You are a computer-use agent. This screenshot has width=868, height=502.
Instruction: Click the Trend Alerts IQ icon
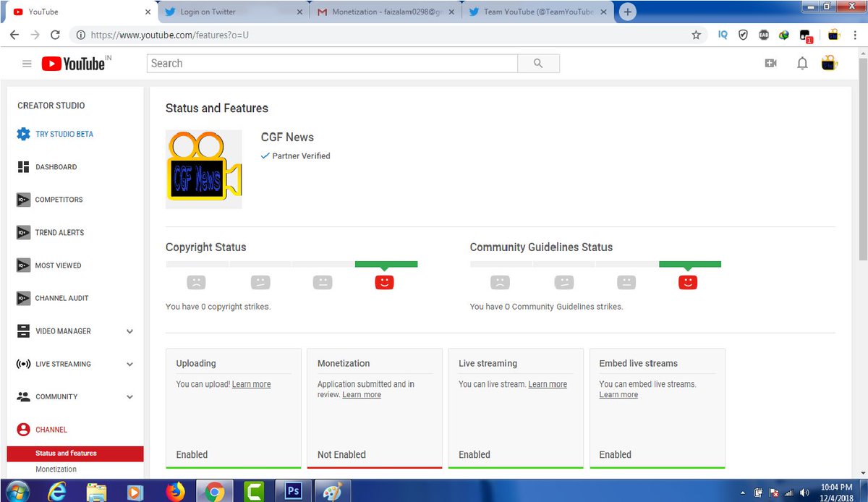tap(23, 232)
